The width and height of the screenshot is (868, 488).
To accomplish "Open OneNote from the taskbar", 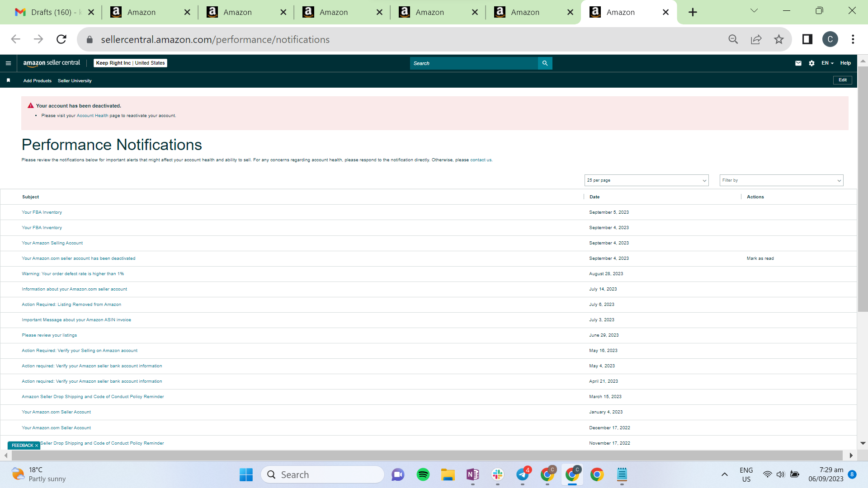I will point(472,474).
